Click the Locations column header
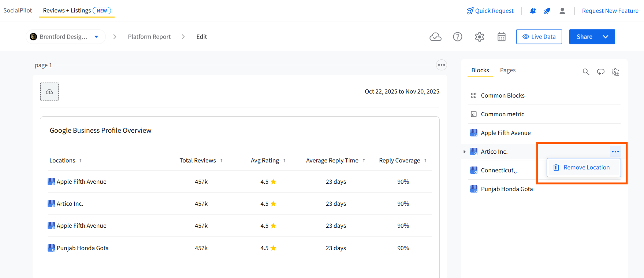Image resolution: width=644 pixels, height=278 pixels. click(62, 161)
